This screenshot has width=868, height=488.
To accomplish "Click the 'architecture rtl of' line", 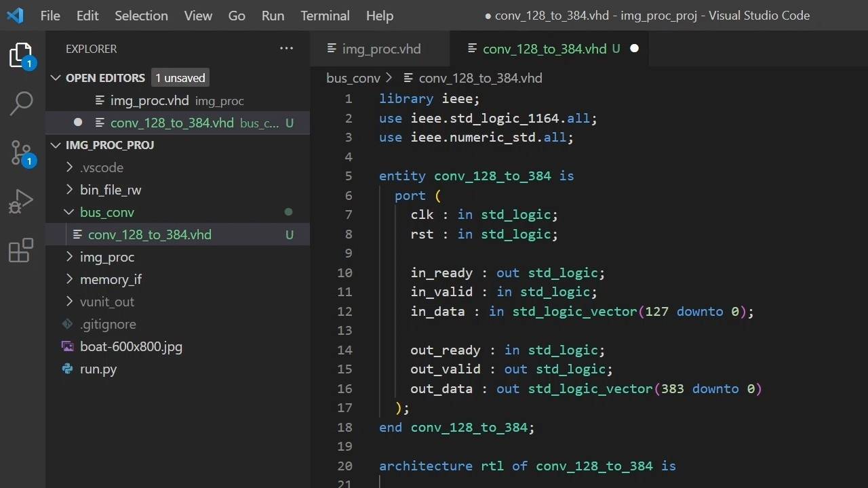I will [x=528, y=466].
